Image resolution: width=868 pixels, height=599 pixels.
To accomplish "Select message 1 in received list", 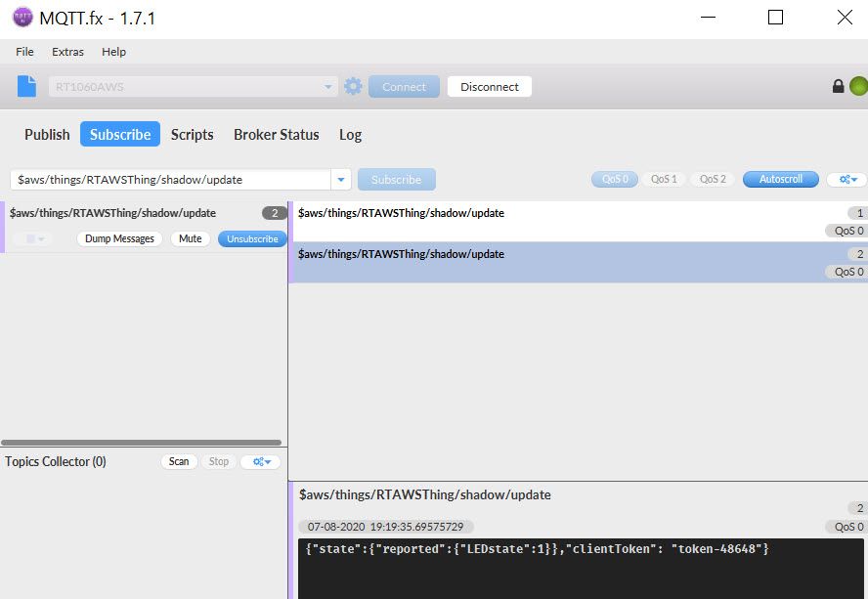I will 578,222.
